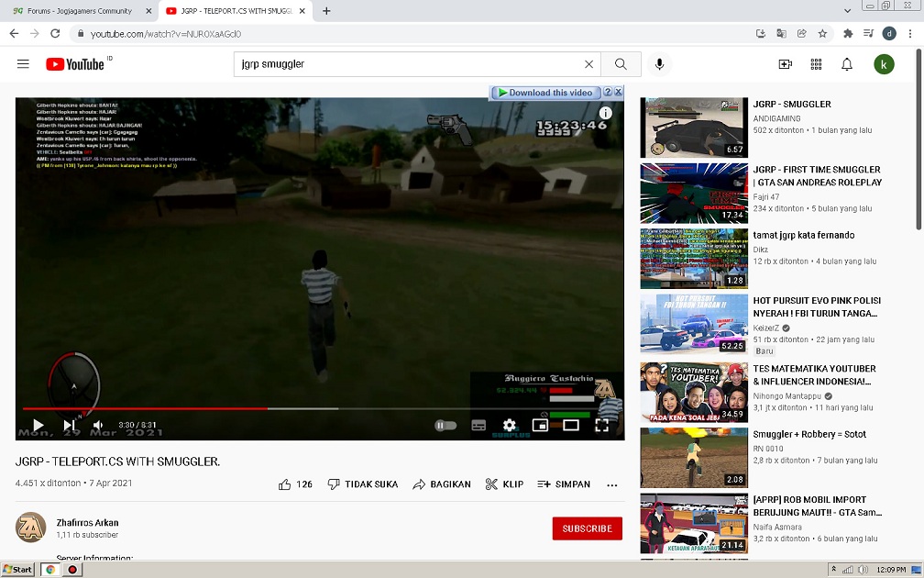Expand the tab search chevron
924x578 pixels.
click(x=847, y=11)
